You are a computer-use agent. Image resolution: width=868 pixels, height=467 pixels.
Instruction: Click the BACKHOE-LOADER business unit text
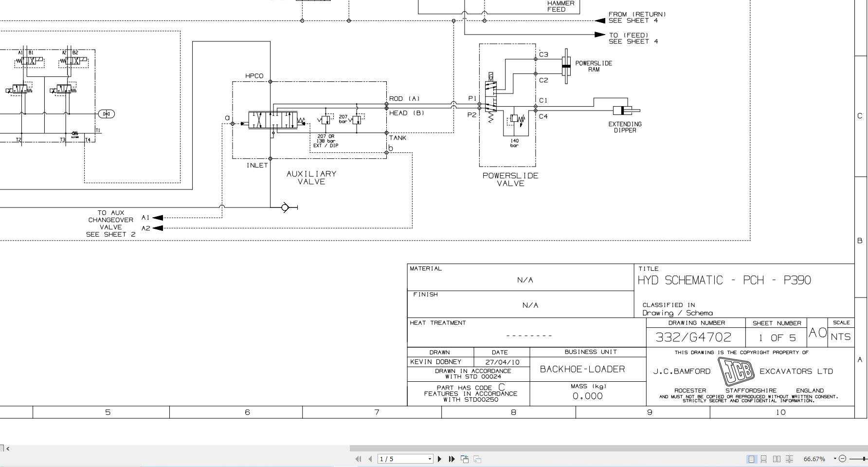click(x=582, y=369)
